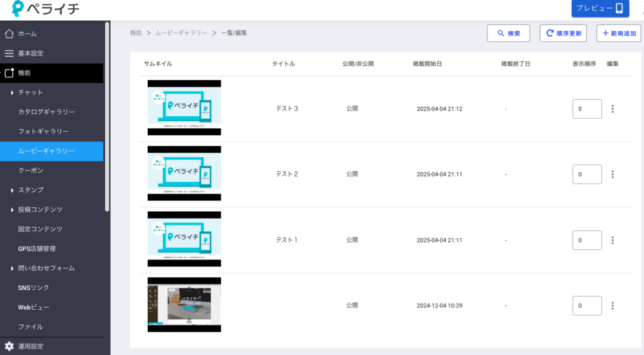
Task: Expand the スタンプ submenu
Action: 12,190
